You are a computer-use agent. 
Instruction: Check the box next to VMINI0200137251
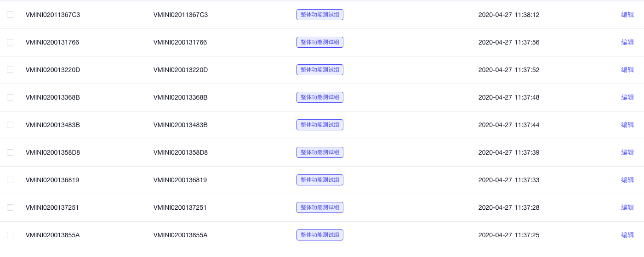(x=10, y=207)
